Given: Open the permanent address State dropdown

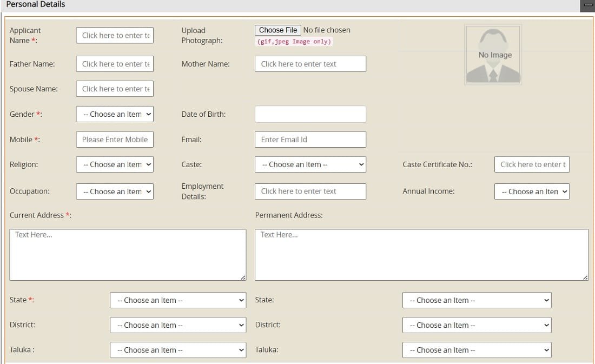Looking at the screenshot, I should pyautogui.click(x=477, y=300).
